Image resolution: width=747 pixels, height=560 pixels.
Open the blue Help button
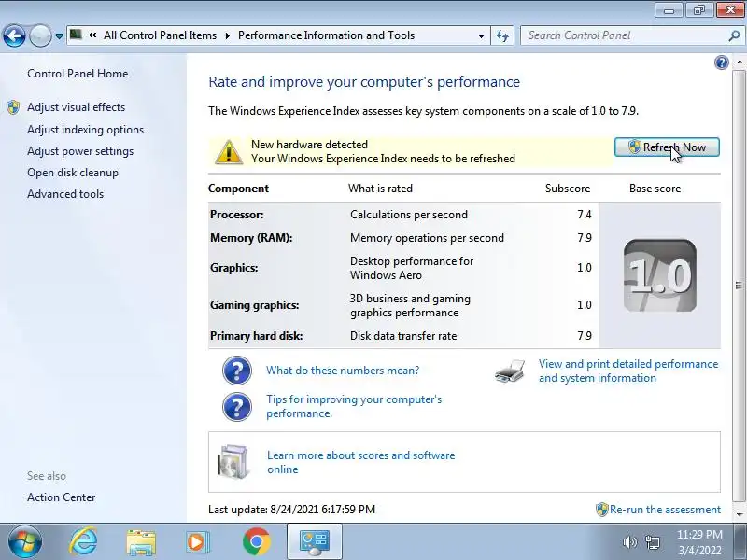pos(721,63)
